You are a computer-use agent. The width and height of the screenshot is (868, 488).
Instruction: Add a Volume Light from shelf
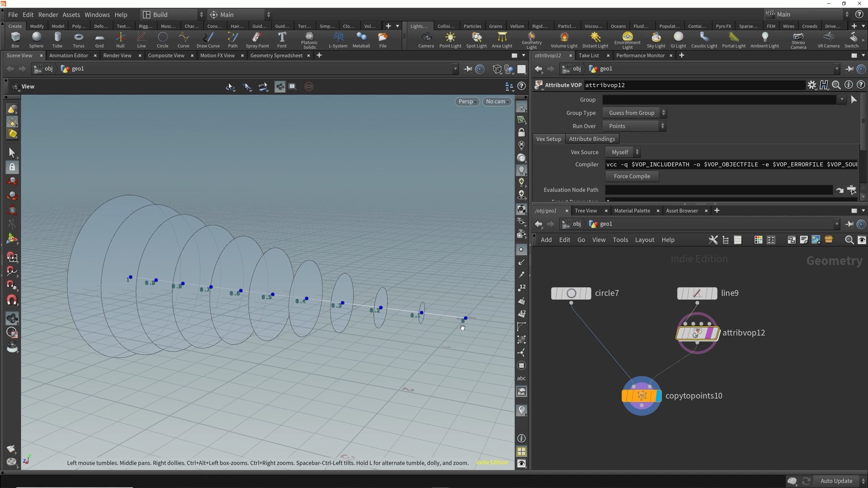[x=564, y=40]
